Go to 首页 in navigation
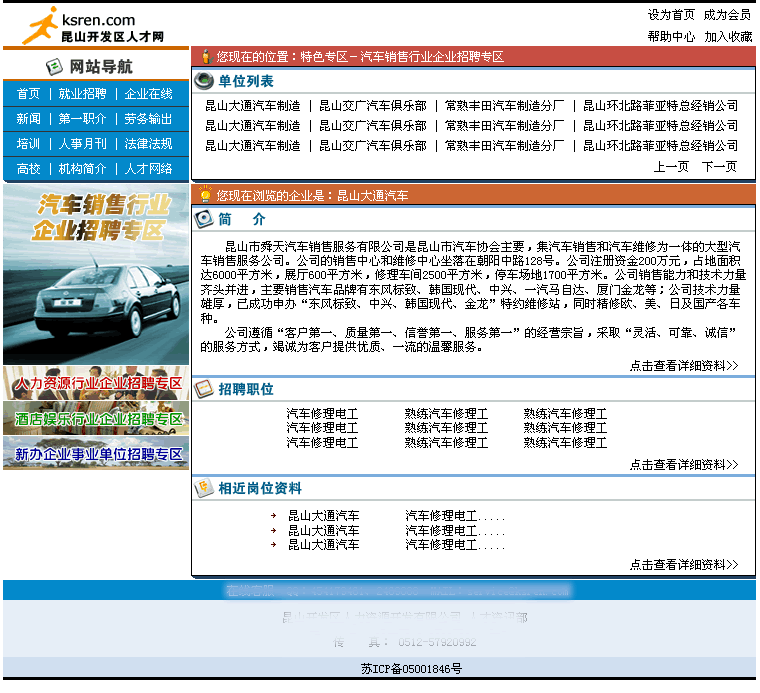The image size is (760, 693). tap(28, 94)
